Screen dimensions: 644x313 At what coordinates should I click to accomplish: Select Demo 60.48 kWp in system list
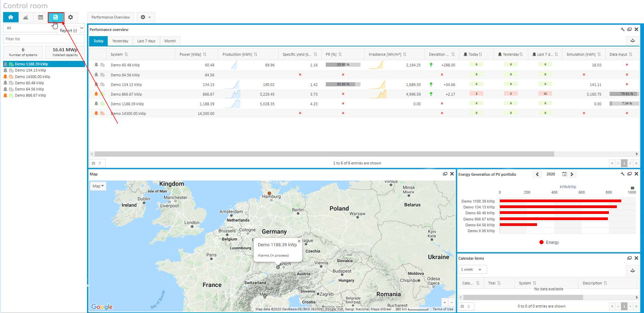point(29,83)
